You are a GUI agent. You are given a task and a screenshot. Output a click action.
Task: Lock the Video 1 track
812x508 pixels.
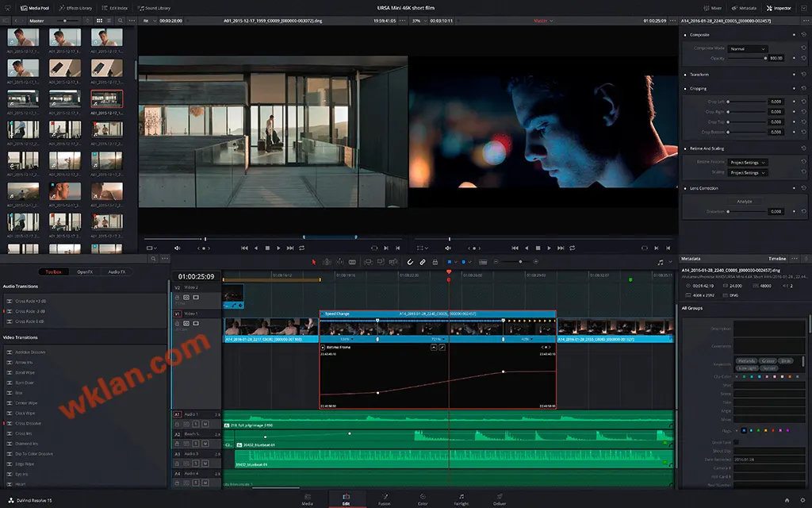[x=177, y=323]
